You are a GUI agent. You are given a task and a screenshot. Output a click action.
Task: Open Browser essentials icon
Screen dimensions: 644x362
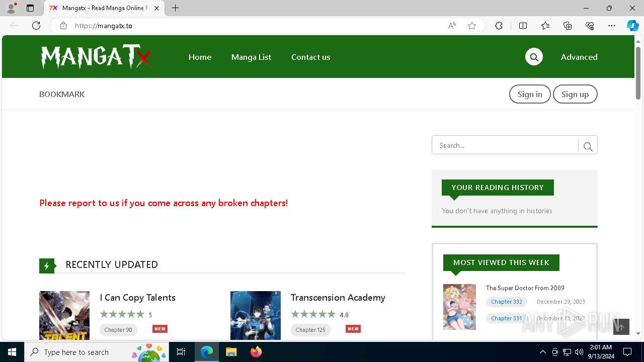[590, 26]
